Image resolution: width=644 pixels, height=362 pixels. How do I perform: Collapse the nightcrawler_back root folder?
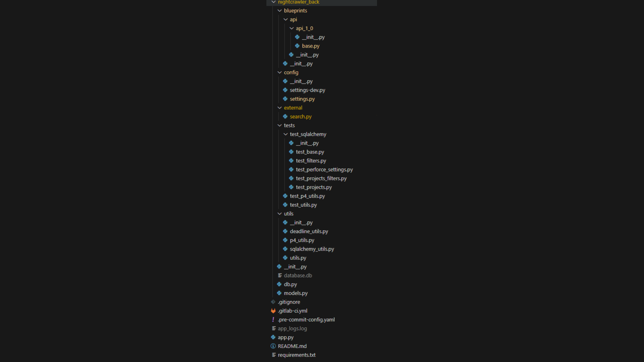pos(273,2)
